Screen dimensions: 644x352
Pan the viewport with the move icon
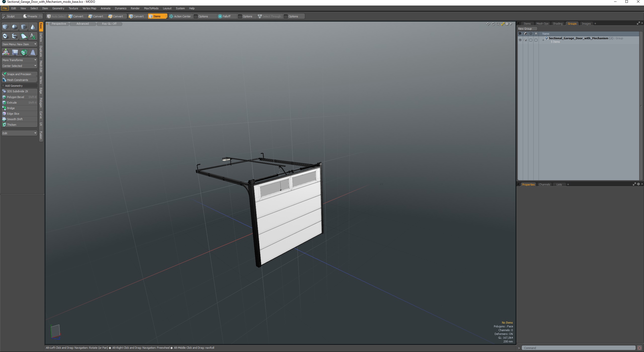(488, 24)
